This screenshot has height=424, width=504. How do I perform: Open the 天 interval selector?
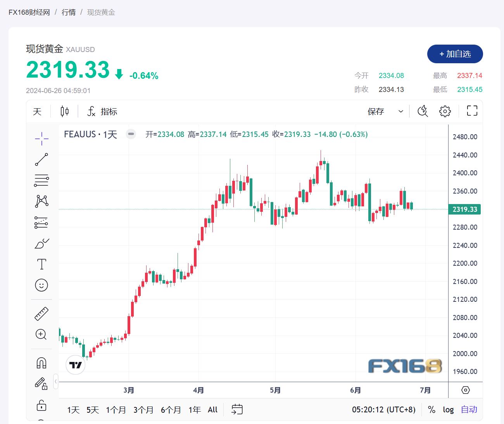pyautogui.click(x=37, y=111)
